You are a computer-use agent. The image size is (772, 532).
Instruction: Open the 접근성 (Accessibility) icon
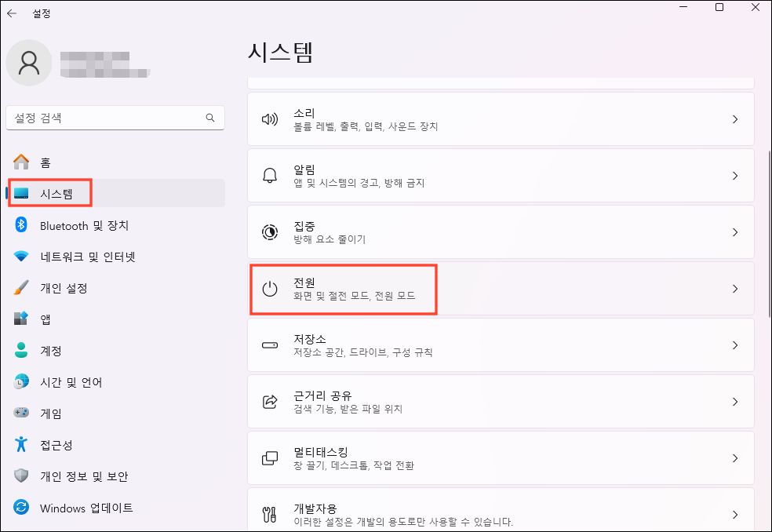click(21, 445)
